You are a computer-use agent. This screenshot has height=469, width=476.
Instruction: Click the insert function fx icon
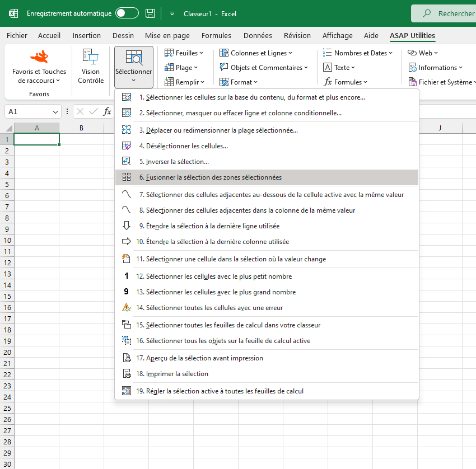[x=107, y=111]
